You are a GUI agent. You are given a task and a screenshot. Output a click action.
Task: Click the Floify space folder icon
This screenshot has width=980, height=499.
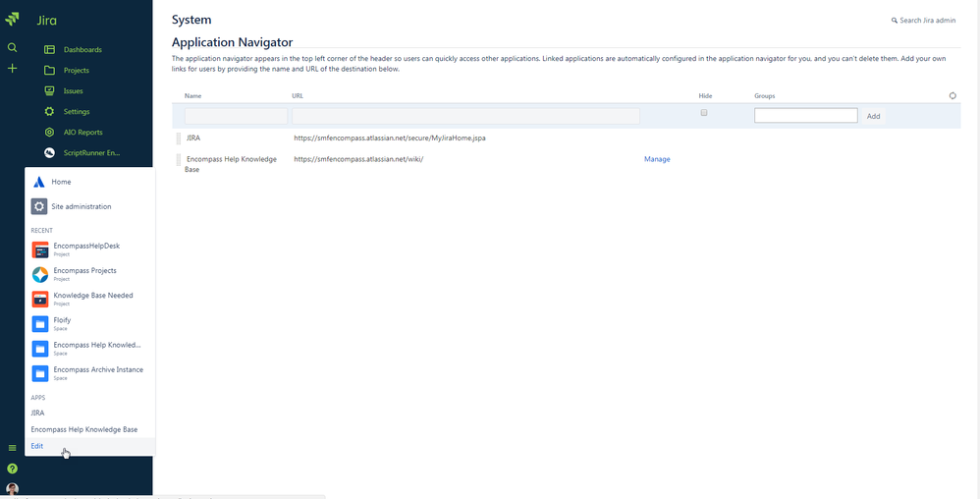pos(40,324)
